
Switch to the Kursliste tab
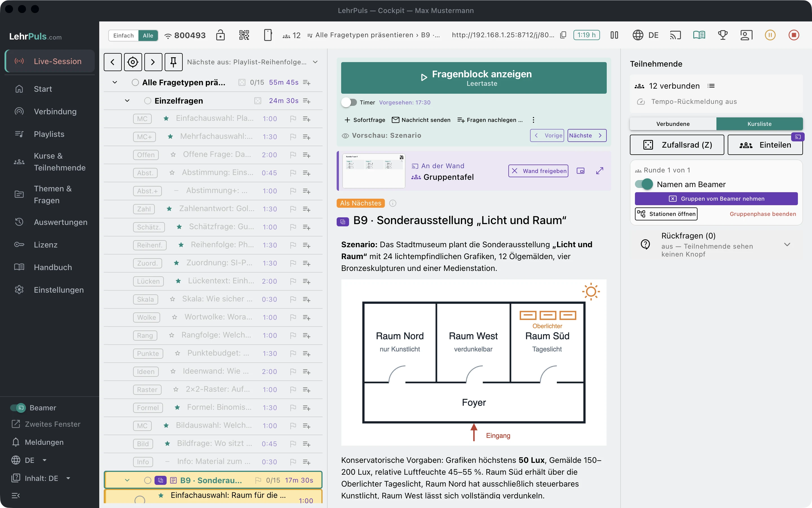click(x=760, y=124)
